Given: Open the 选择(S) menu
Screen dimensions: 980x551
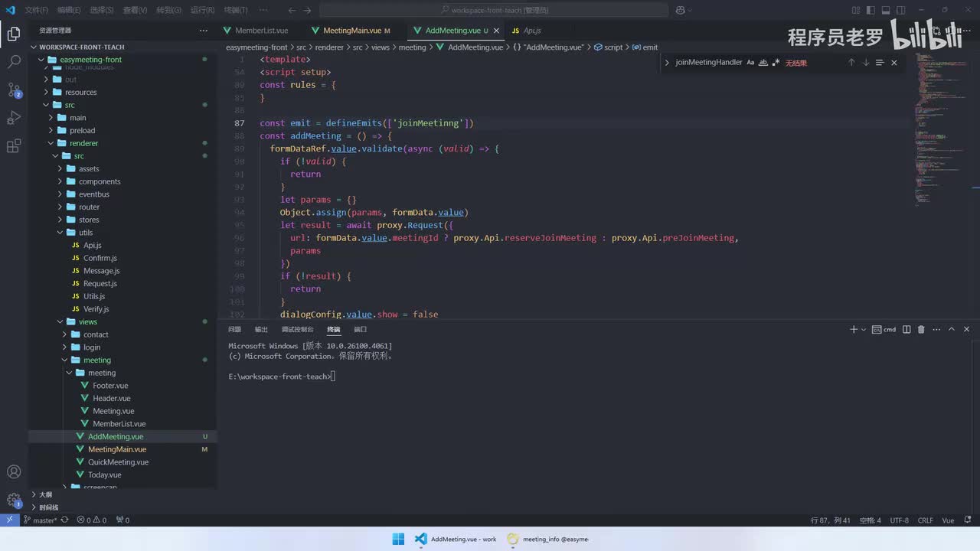Looking at the screenshot, I should pyautogui.click(x=102, y=10).
